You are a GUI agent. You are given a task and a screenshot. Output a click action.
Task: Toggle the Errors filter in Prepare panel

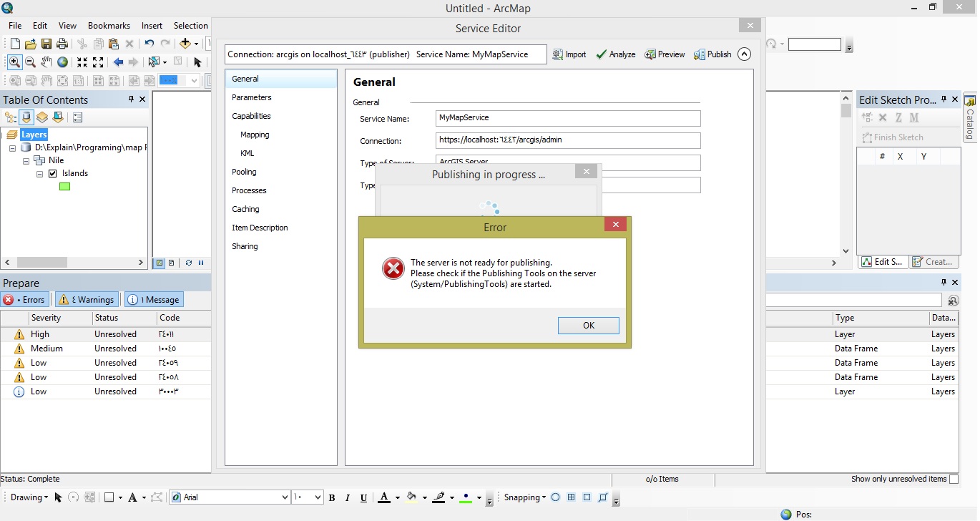click(x=24, y=300)
